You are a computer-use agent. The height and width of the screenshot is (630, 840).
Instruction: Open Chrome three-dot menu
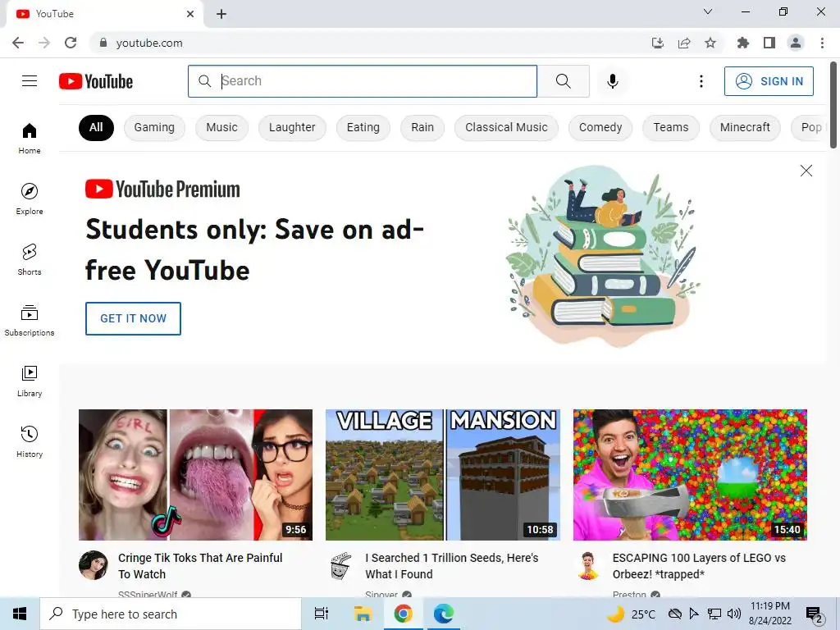point(822,43)
